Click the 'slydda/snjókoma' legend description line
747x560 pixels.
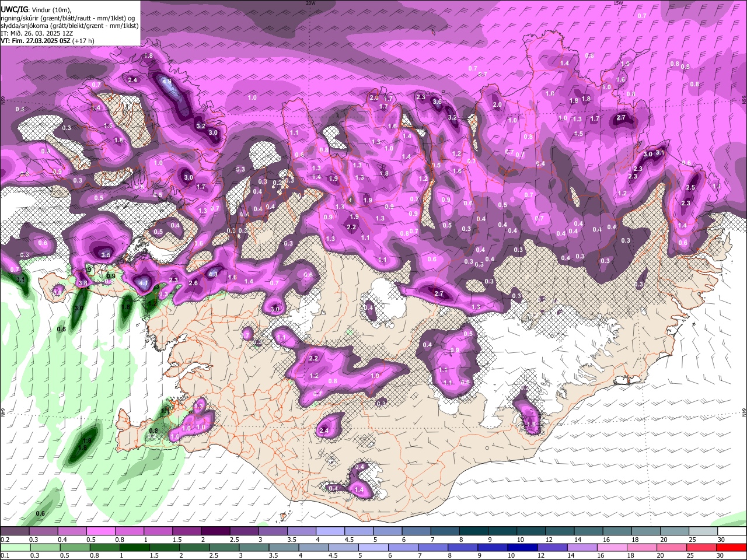(69, 26)
